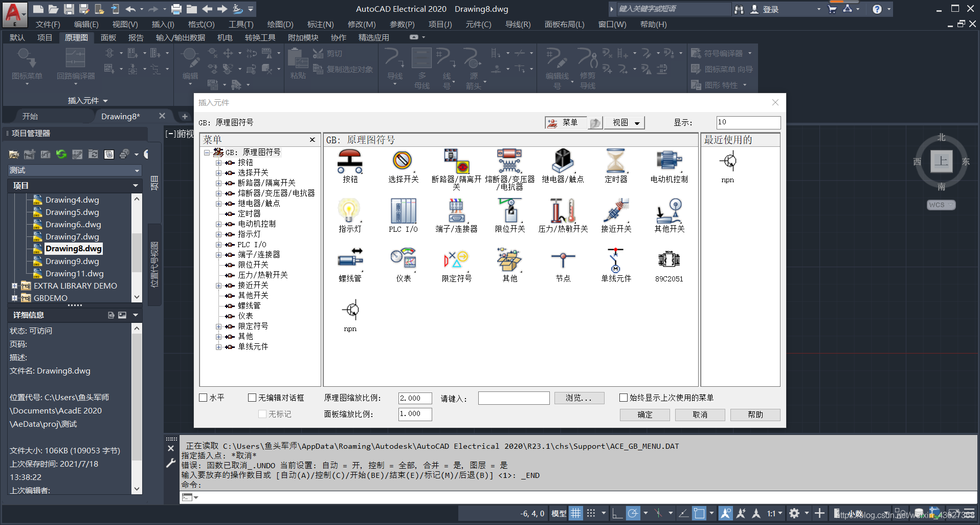Toggle the button right of 菜单

click(x=595, y=123)
